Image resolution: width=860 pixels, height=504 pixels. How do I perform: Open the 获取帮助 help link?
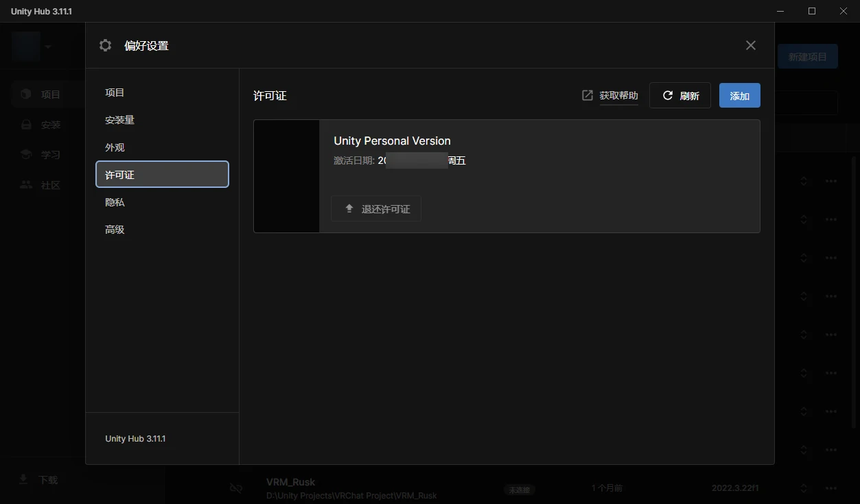point(618,95)
